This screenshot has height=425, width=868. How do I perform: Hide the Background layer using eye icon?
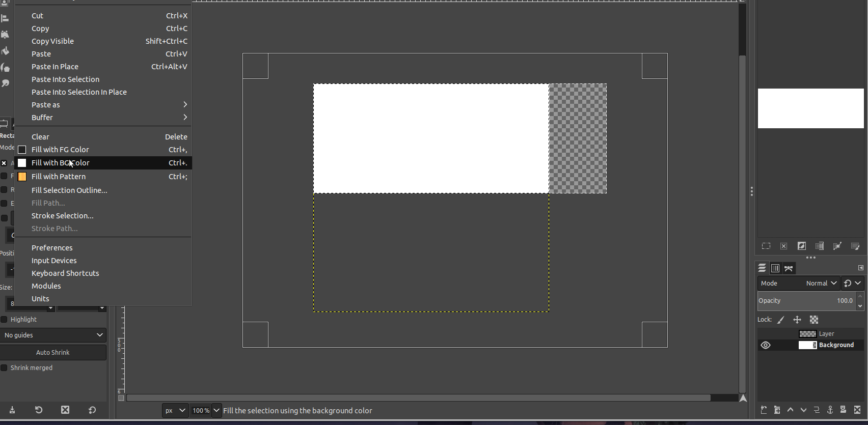click(x=765, y=345)
